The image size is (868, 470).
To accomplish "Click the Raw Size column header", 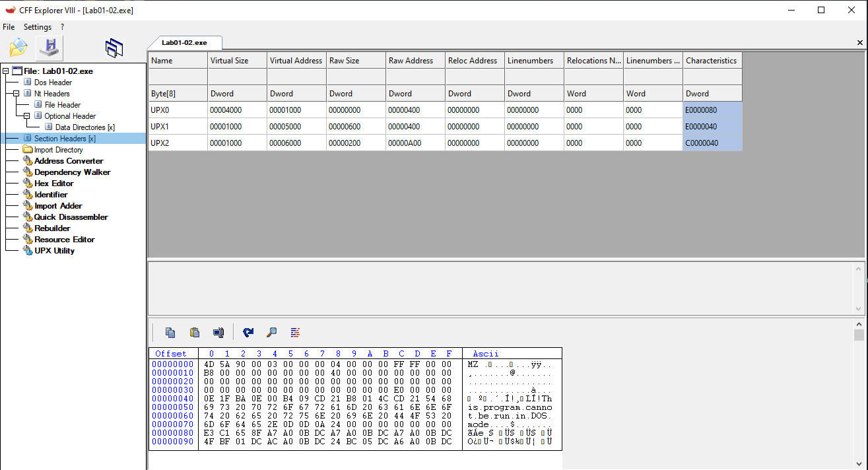I will [356, 60].
